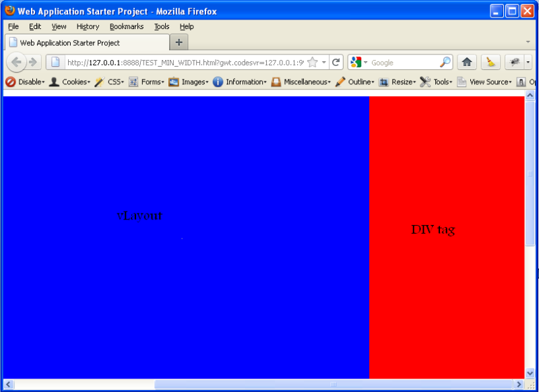Image resolution: width=539 pixels, height=392 pixels.
Task: Click the Outline toolbar button
Action: tap(354, 82)
